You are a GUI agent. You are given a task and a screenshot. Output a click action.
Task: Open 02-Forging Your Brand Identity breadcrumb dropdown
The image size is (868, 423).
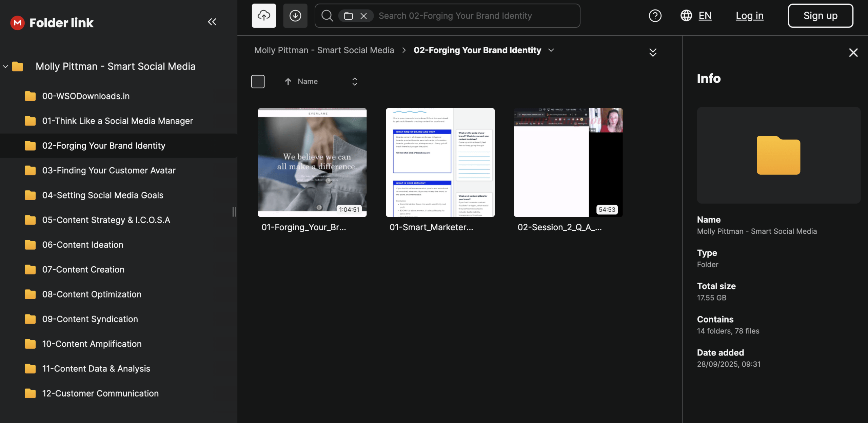click(x=551, y=50)
